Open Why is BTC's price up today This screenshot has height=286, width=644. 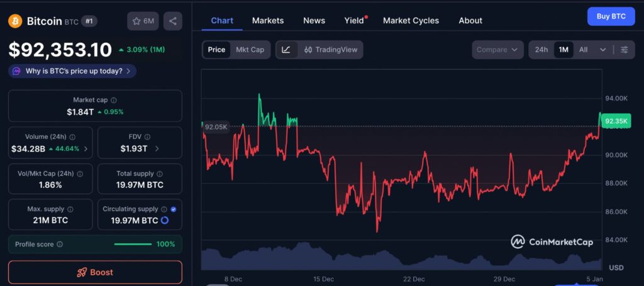[x=72, y=71]
